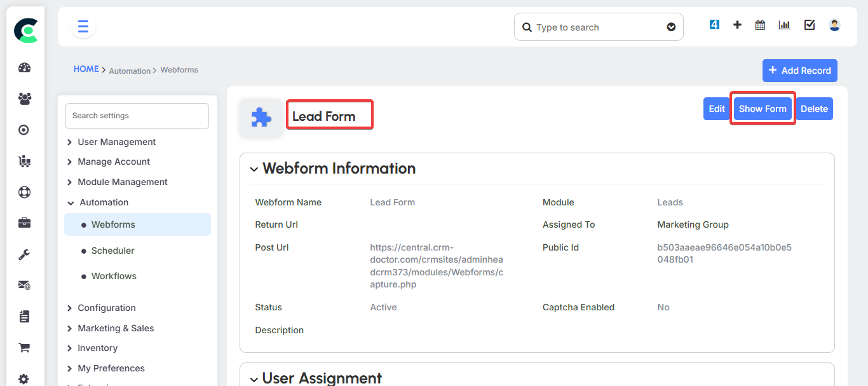Open the user profile avatar
Viewport: 868px width, 386px height.
[x=834, y=25]
